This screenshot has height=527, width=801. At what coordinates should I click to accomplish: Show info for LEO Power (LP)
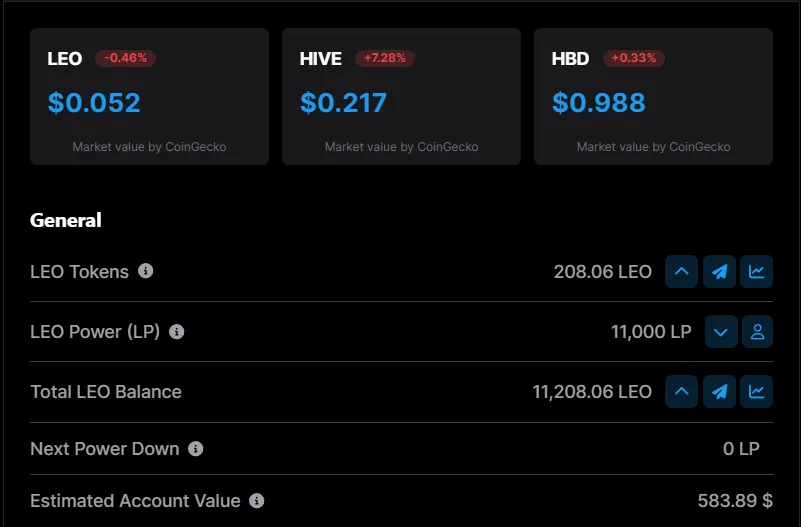tap(177, 332)
